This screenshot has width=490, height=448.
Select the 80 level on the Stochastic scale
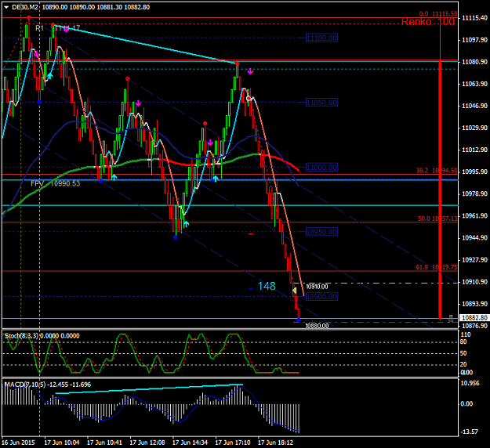463,341
